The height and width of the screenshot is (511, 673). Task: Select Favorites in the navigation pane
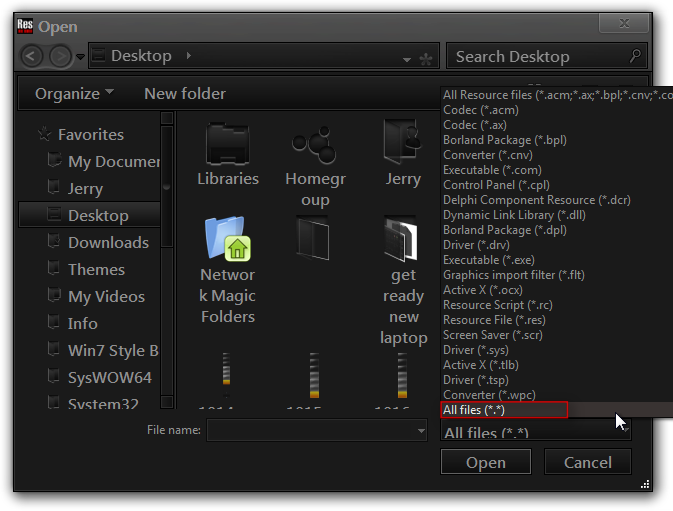pos(91,135)
